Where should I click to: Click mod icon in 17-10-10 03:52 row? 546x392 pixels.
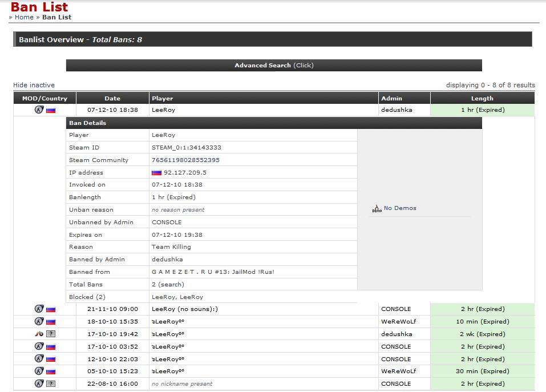(39, 346)
